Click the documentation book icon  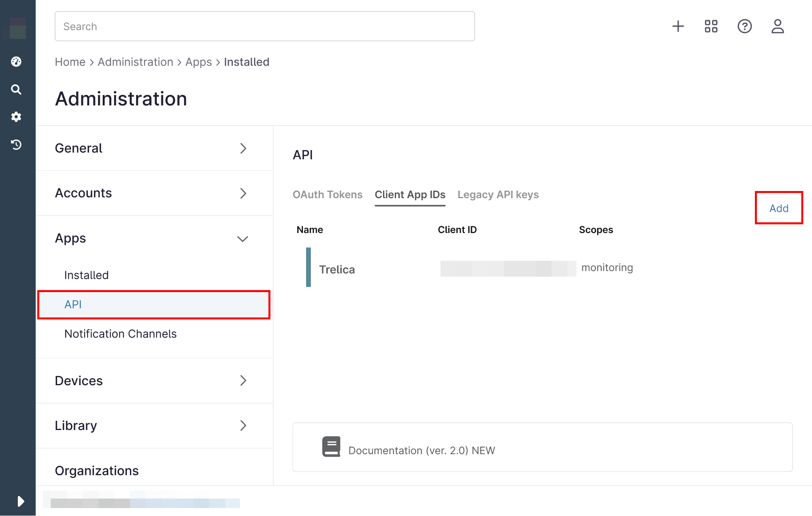pos(331,447)
